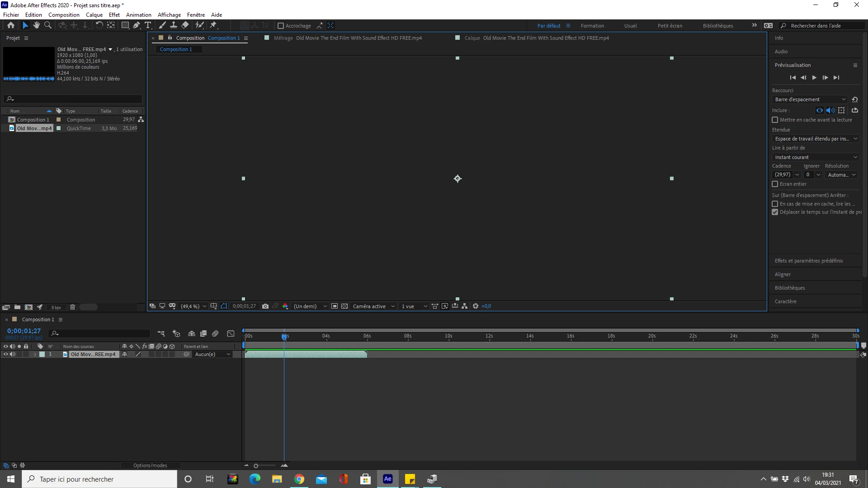Screen dimensions: 868x488
Task: Click the timeline zoom slider handle
Action: pos(256,466)
